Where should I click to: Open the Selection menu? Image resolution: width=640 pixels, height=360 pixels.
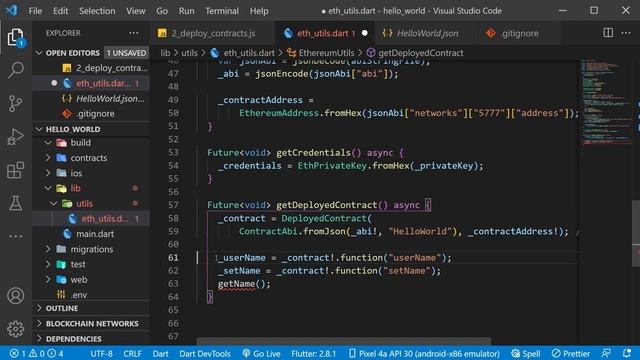(x=97, y=11)
